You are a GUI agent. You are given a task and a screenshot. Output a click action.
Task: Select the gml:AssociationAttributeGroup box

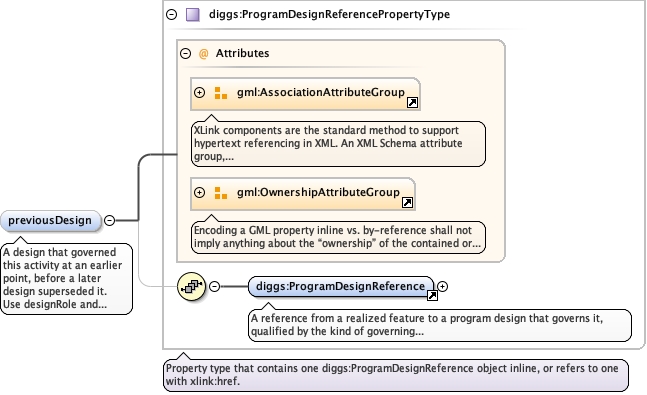(305, 94)
